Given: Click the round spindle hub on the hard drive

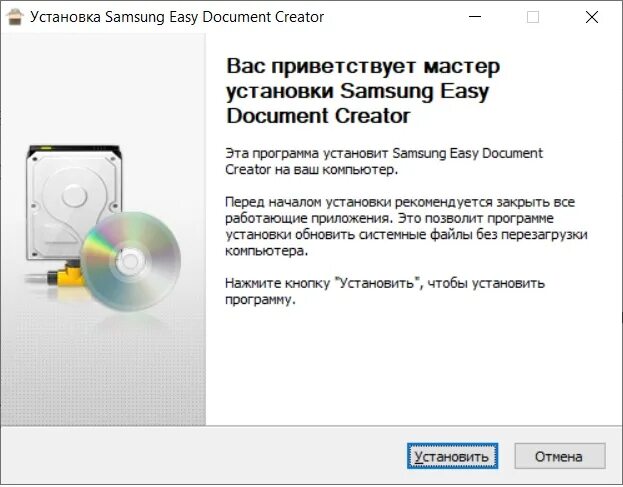Looking at the screenshot, I should (x=74, y=195).
